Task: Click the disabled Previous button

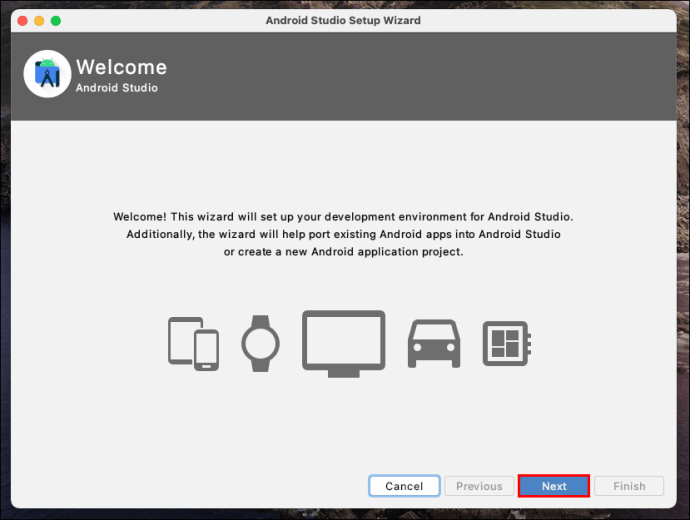Action: click(x=479, y=486)
